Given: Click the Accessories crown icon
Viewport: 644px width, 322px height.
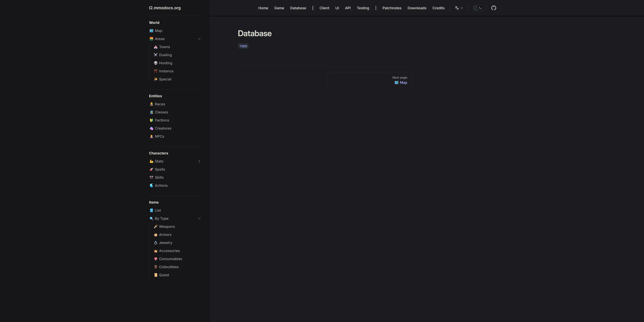Looking at the screenshot, I should (155, 251).
